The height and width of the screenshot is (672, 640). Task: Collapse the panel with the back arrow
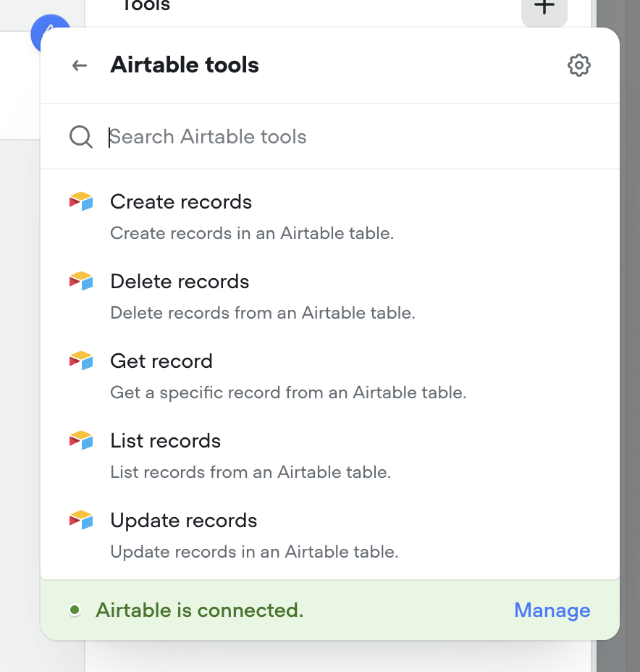pos(79,65)
